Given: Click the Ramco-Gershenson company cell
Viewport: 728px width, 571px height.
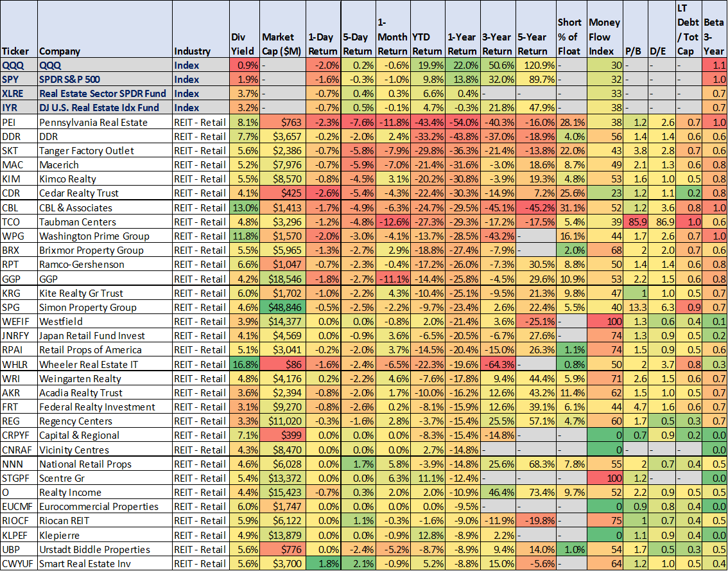Looking at the screenshot, I should tap(105, 265).
